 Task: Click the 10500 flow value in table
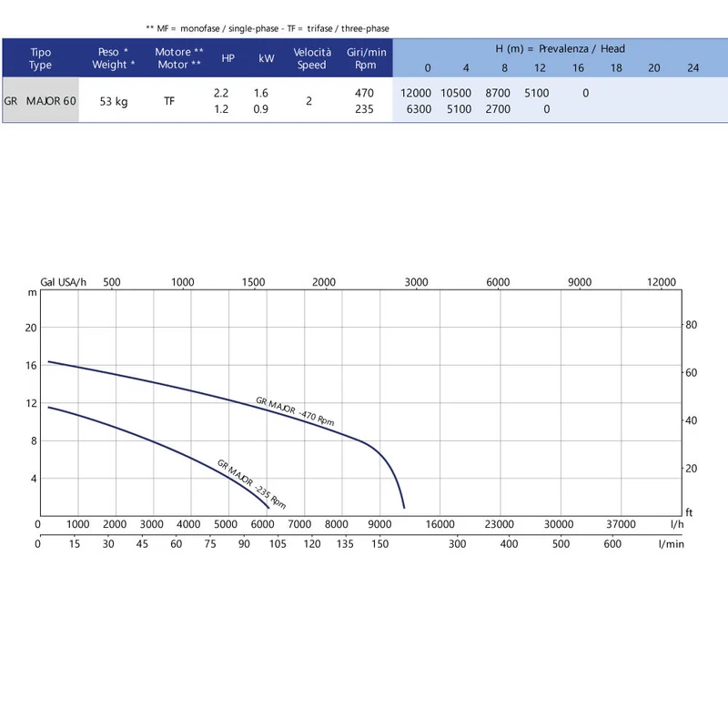pos(456,93)
